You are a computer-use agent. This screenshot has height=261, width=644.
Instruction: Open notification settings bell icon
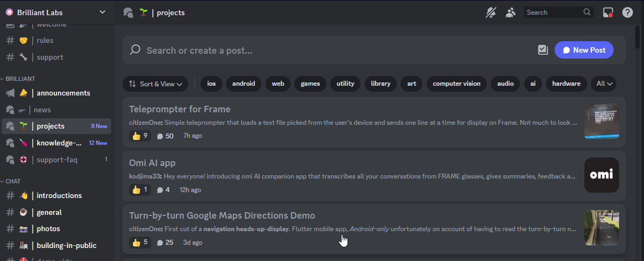491,12
